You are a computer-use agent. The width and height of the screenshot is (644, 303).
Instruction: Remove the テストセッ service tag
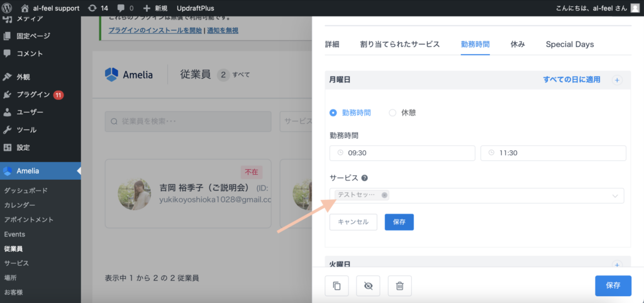click(x=384, y=195)
